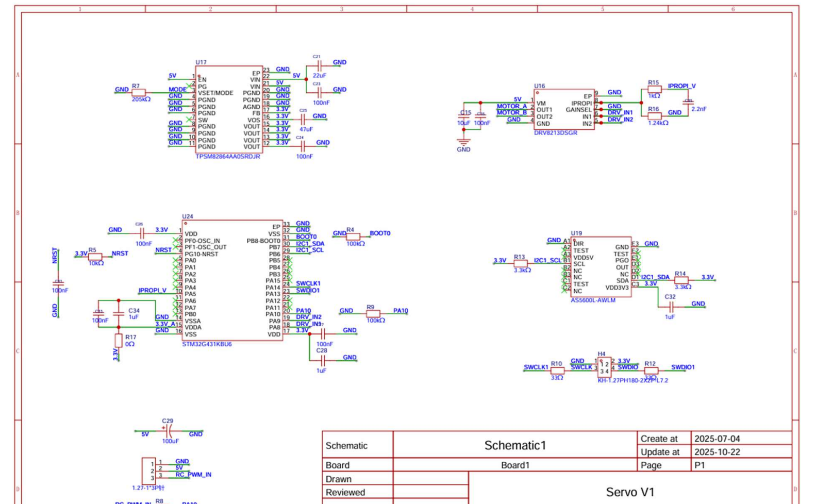Viewport: 816px width, 504px height.
Task: Click the PA10 label right of R9
Action: pyautogui.click(x=401, y=311)
